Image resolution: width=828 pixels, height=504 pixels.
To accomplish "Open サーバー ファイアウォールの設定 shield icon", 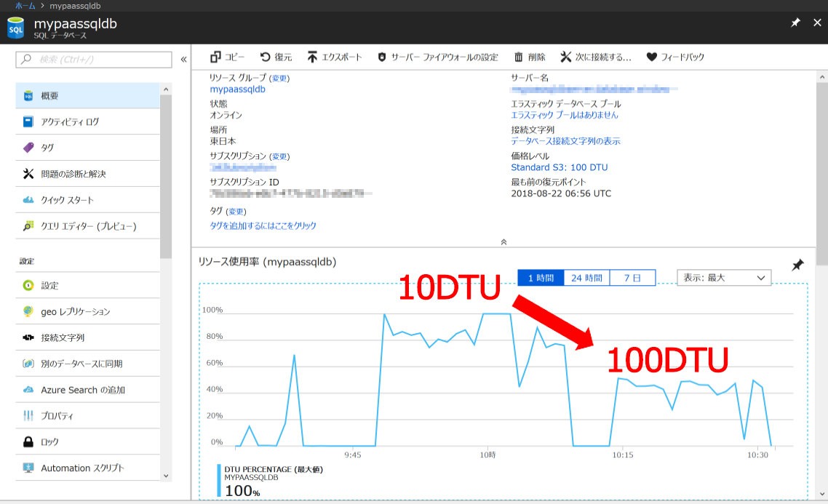I will [382, 57].
